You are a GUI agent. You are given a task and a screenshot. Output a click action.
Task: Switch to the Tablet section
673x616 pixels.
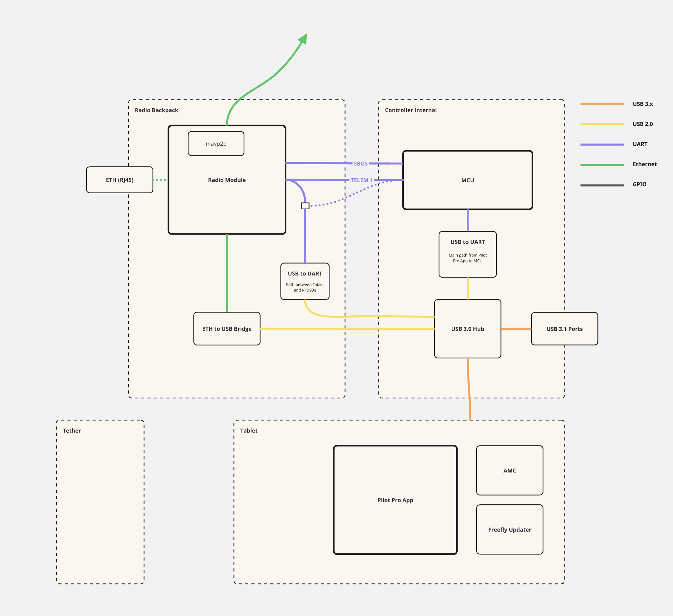click(x=249, y=430)
